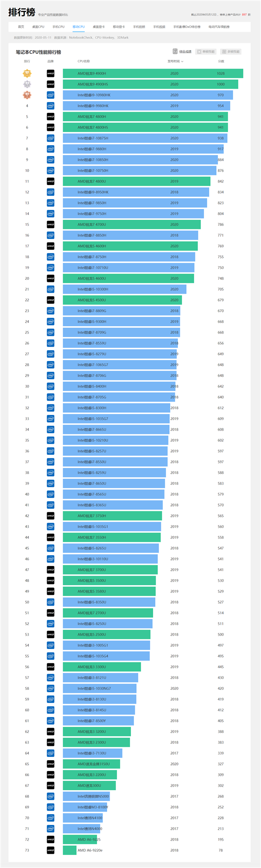This screenshot has width=261, height=868.
Task: Expand the 发布时间 sort dropdown
Action: coord(175,61)
